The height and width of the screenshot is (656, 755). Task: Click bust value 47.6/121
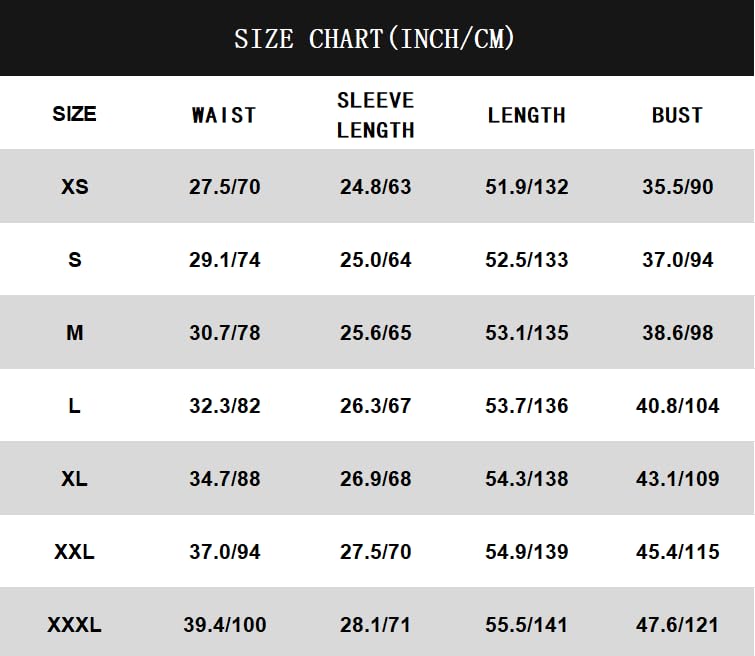[x=677, y=625]
